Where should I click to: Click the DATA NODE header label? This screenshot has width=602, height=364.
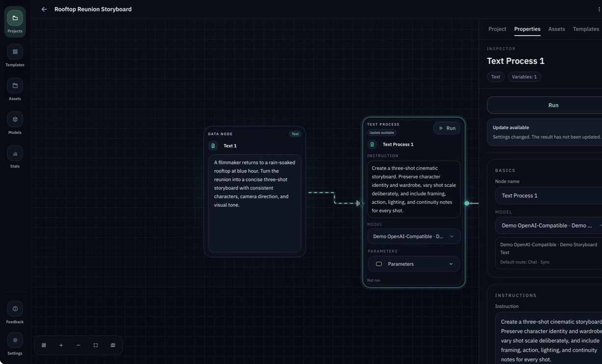tap(220, 134)
